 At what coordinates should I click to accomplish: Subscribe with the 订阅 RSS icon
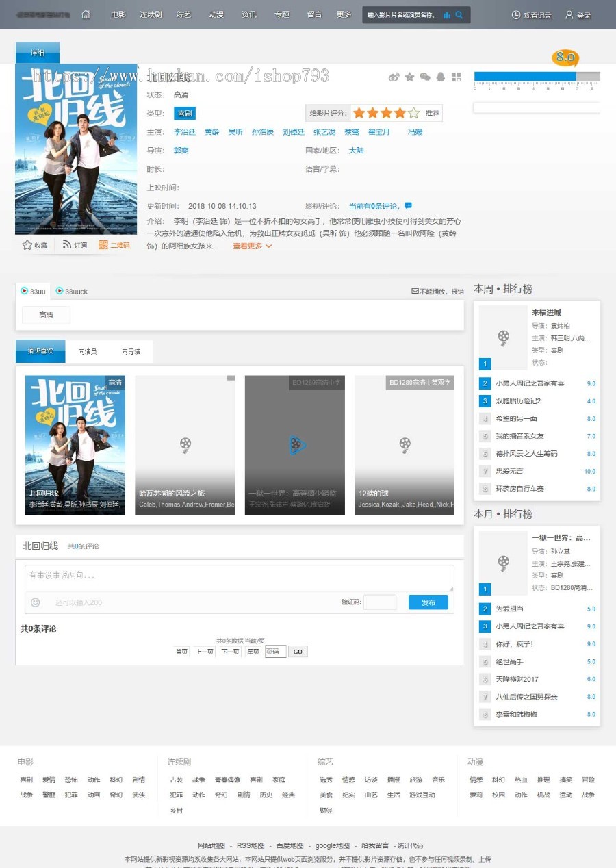point(67,245)
